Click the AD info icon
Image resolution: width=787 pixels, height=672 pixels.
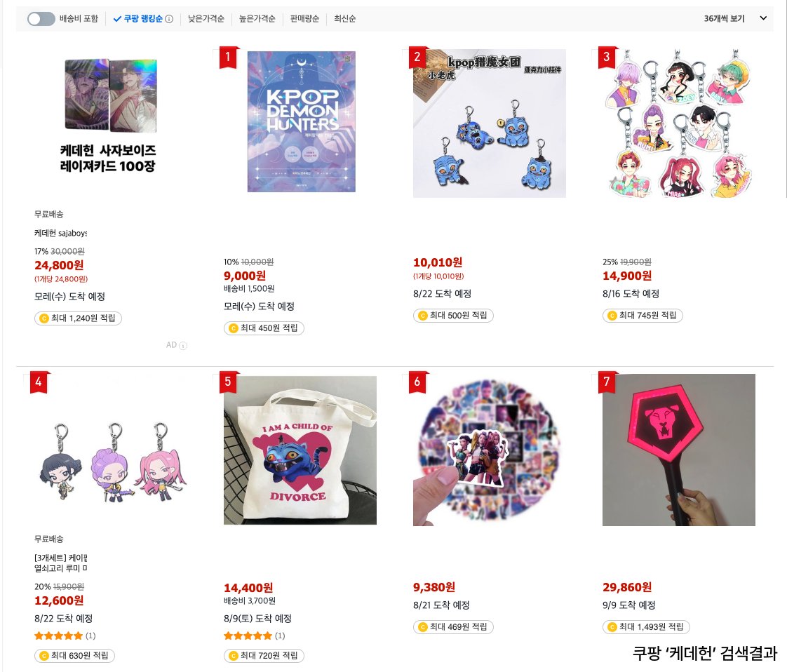pyautogui.click(x=183, y=345)
